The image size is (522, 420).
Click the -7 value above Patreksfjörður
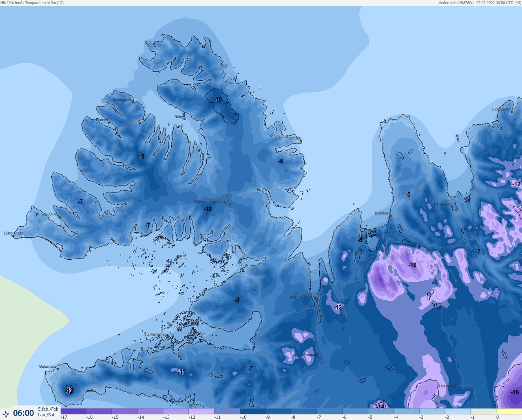point(80,202)
